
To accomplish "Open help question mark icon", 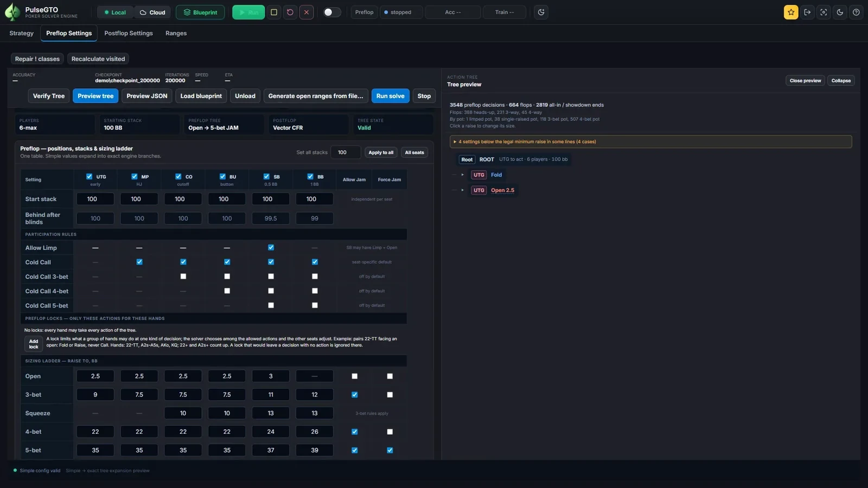I will (x=856, y=12).
